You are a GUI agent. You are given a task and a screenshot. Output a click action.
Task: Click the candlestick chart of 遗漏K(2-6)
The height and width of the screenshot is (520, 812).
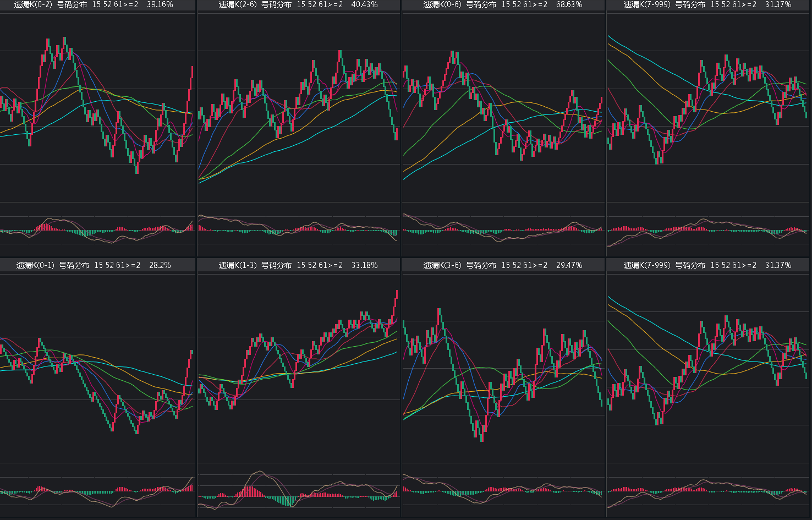[299, 107]
